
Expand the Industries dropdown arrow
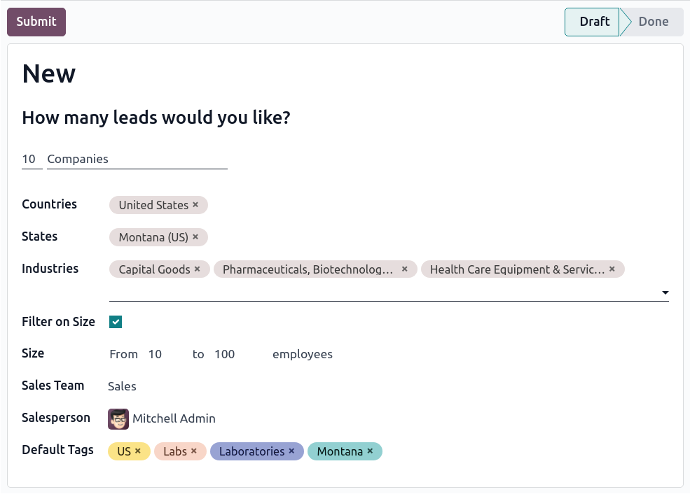665,293
